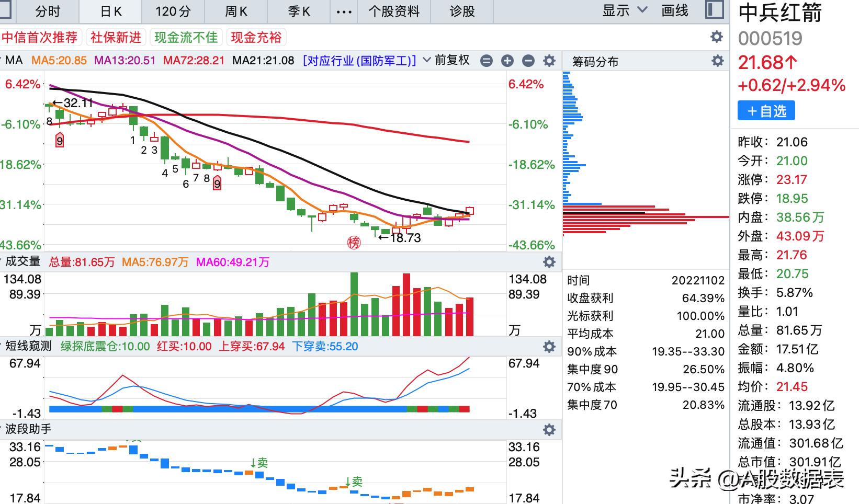
Task: Click the zoom-out minus icon on the chart toolbar
Action: [528, 61]
